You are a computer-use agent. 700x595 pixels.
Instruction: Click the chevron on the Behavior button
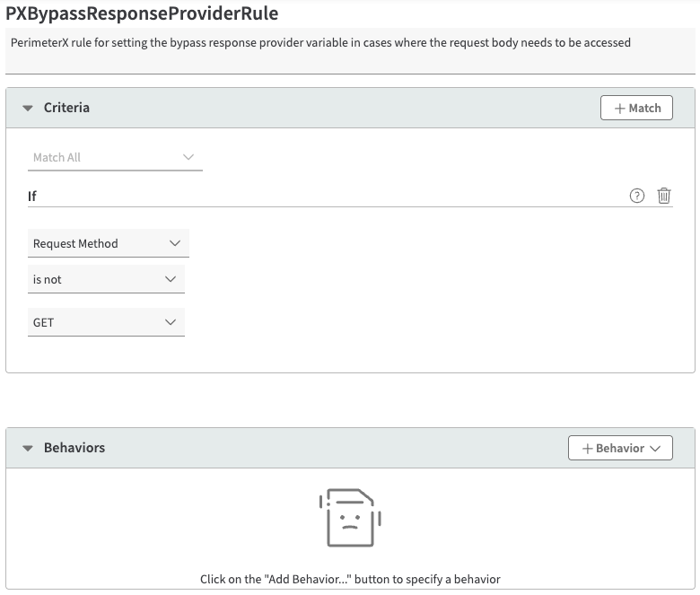click(655, 448)
